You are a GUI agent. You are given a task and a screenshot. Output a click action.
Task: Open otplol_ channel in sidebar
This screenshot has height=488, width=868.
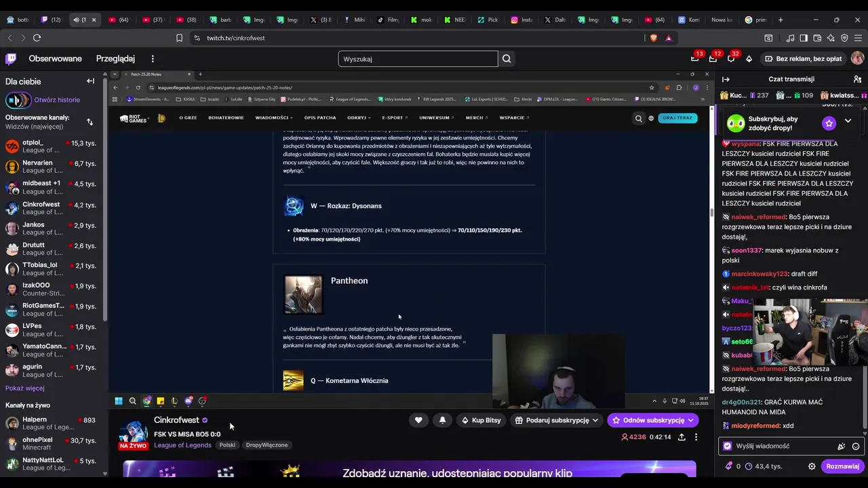(53, 146)
